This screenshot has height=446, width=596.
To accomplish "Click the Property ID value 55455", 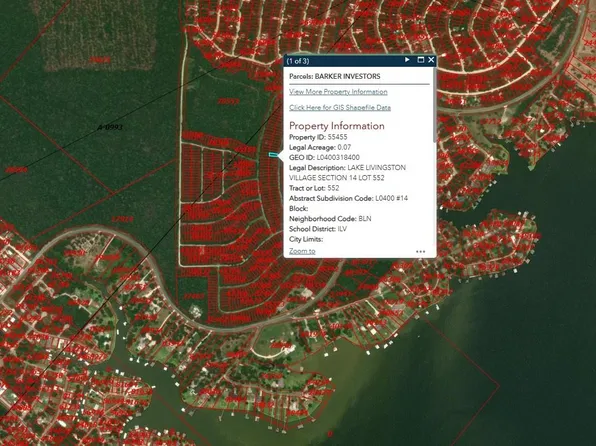I will [337, 137].
